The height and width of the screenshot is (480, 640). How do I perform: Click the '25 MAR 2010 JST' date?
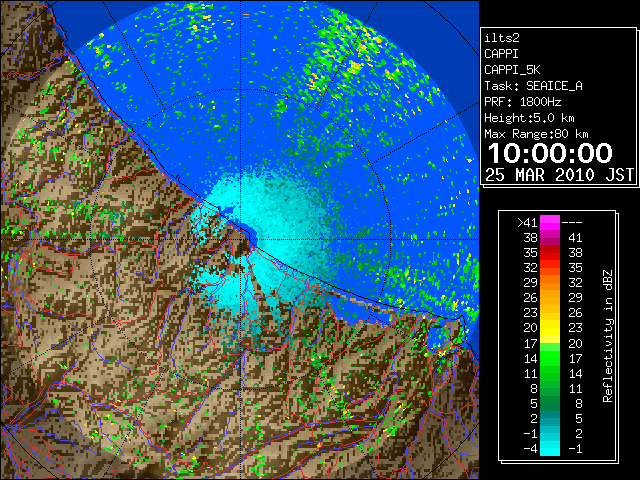(559, 175)
